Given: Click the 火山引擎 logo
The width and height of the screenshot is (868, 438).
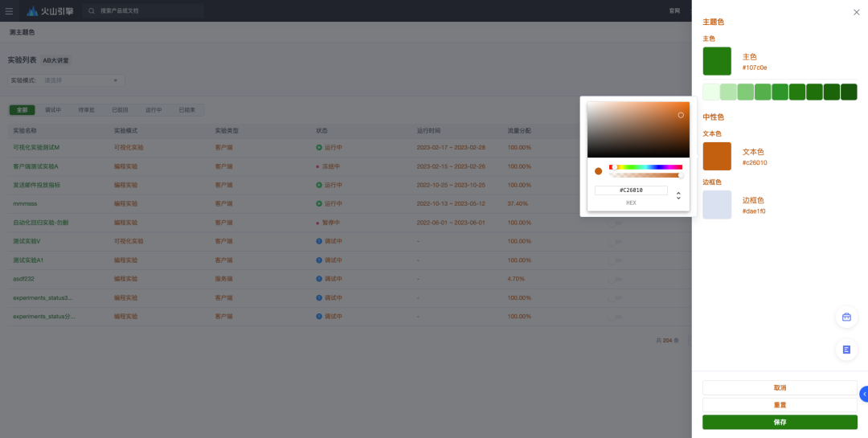Looking at the screenshot, I should point(50,11).
